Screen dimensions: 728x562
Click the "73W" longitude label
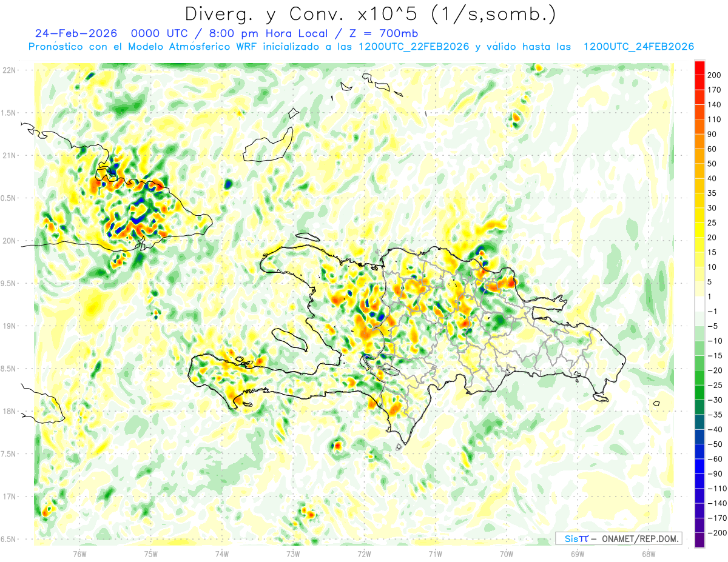point(292,554)
